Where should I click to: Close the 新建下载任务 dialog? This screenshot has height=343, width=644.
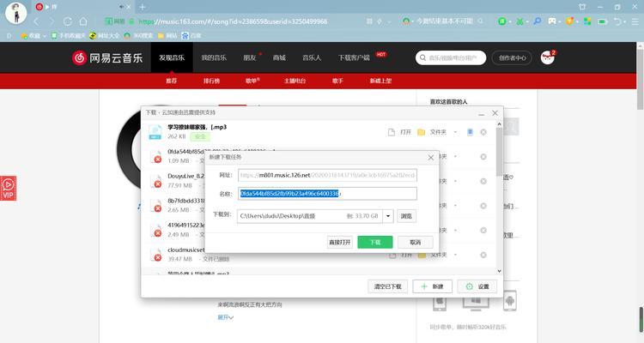click(x=431, y=157)
